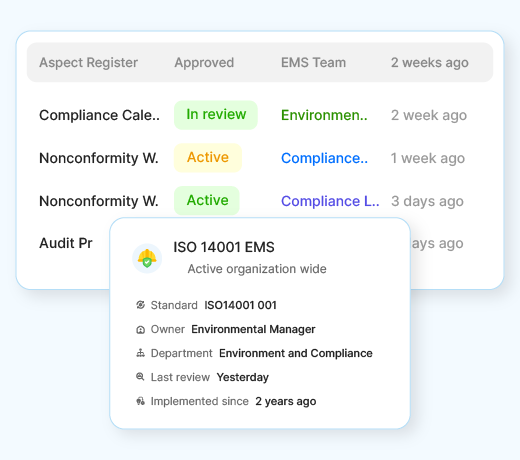Click the green Active status badge
The image size is (520, 460).
pyautogui.click(x=207, y=200)
